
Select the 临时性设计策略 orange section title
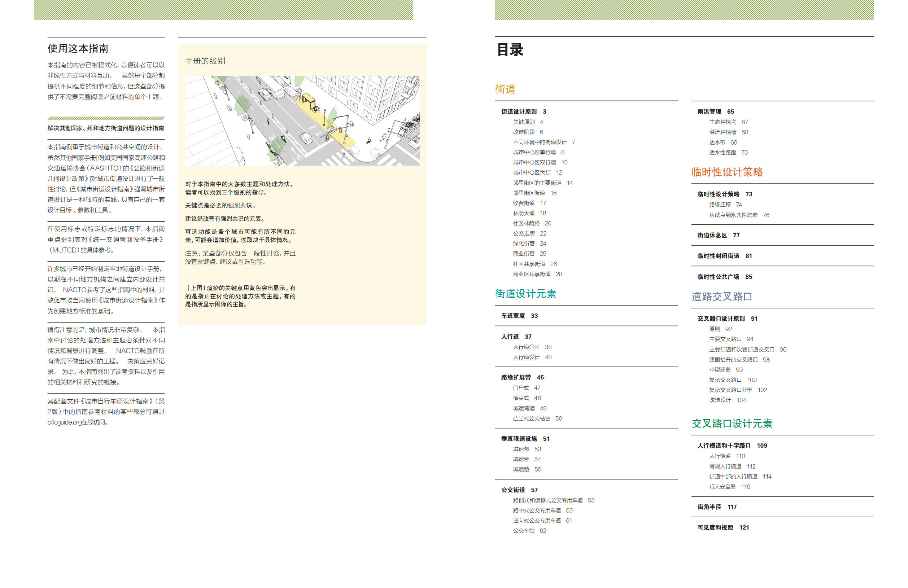pyautogui.click(x=727, y=172)
